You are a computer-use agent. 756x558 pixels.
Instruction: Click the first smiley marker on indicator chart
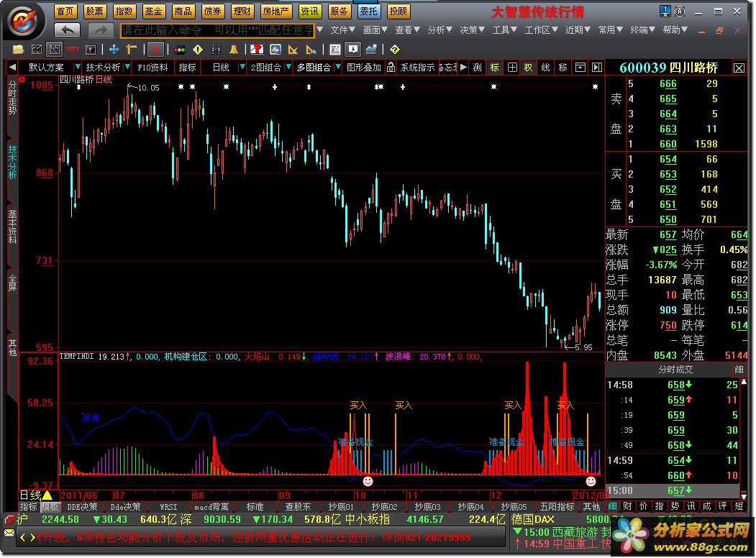coord(368,481)
